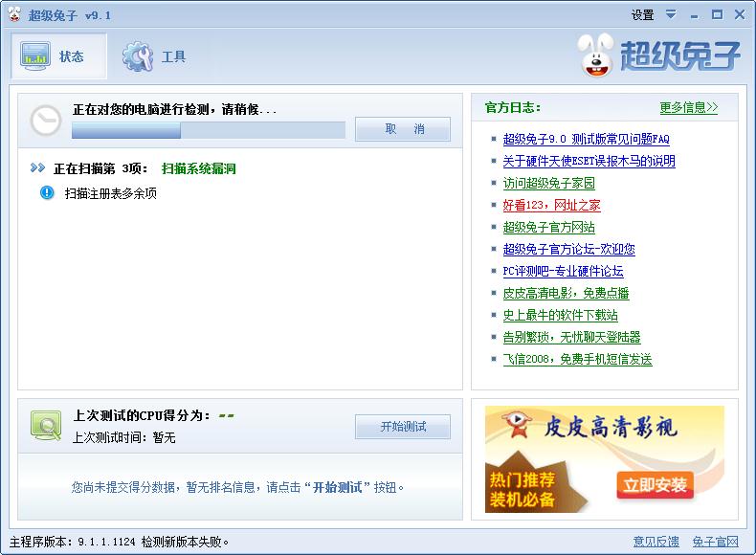
Task: Expand 更多信息>> in the official log panel
Action: [688, 107]
